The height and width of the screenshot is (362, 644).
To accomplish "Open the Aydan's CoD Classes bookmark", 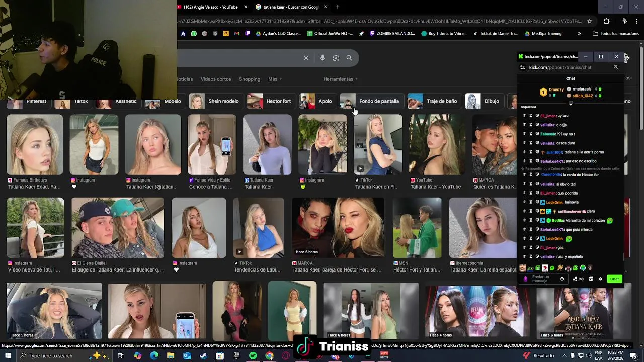I will 278,34.
